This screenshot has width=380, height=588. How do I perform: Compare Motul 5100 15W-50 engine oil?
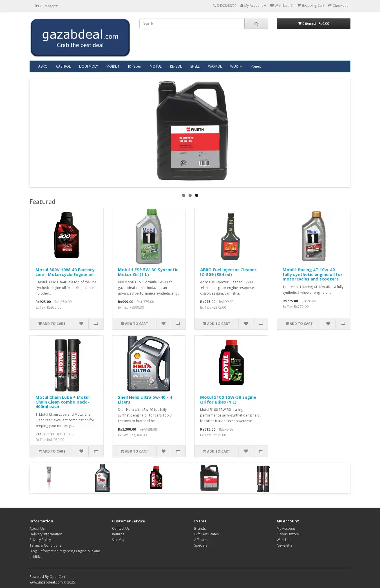pos(261,451)
